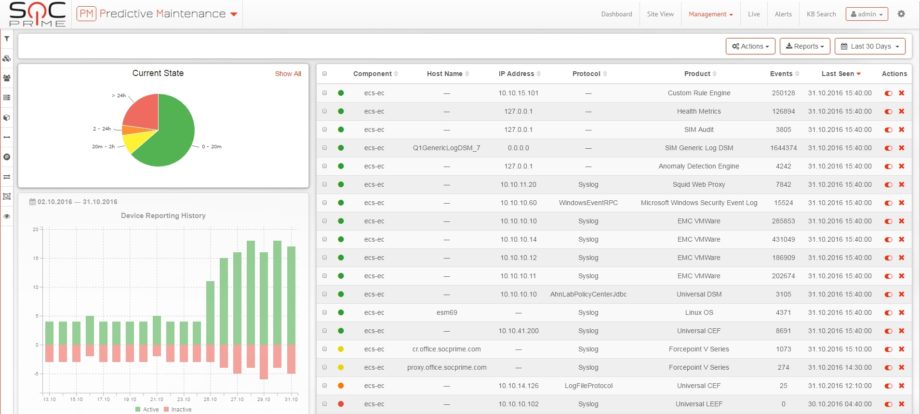Image resolution: width=920 pixels, height=414 pixels.
Task: Tick the checkbox for the Universal LEEF row
Action: point(324,404)
